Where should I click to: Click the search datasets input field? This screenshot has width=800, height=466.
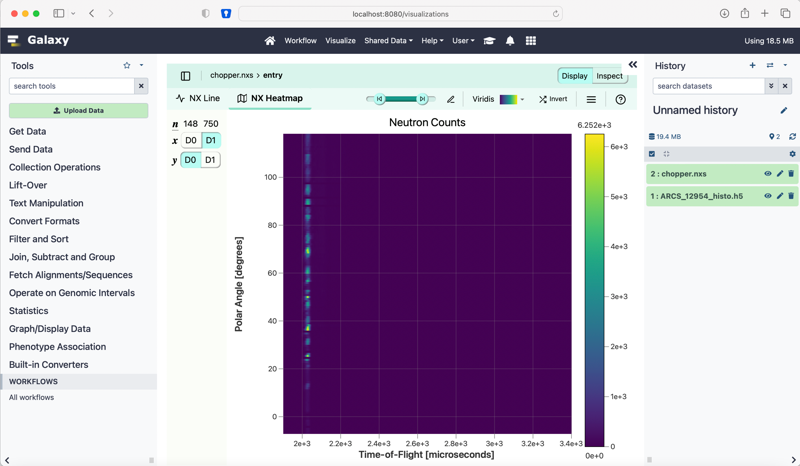coord(708,86)
